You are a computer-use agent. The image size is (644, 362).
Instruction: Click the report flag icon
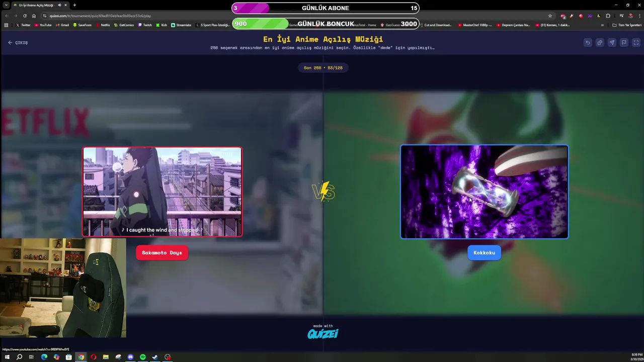coord(624,43)
